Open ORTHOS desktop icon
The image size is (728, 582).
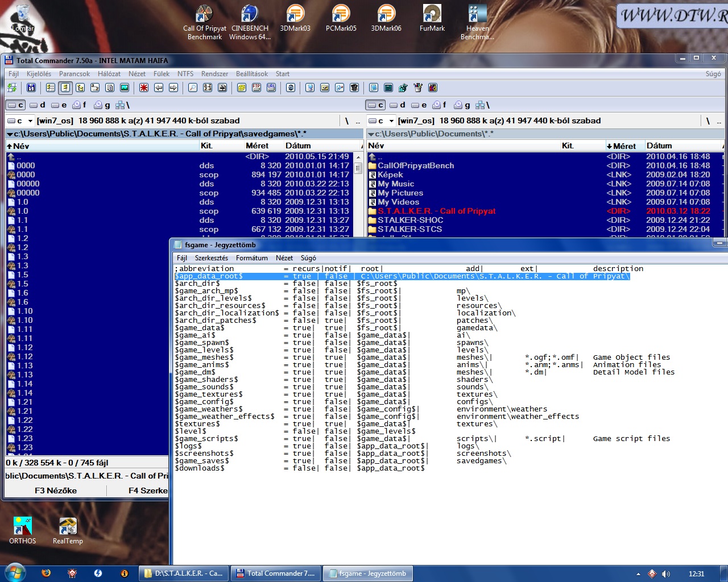[x=23, y=531]
